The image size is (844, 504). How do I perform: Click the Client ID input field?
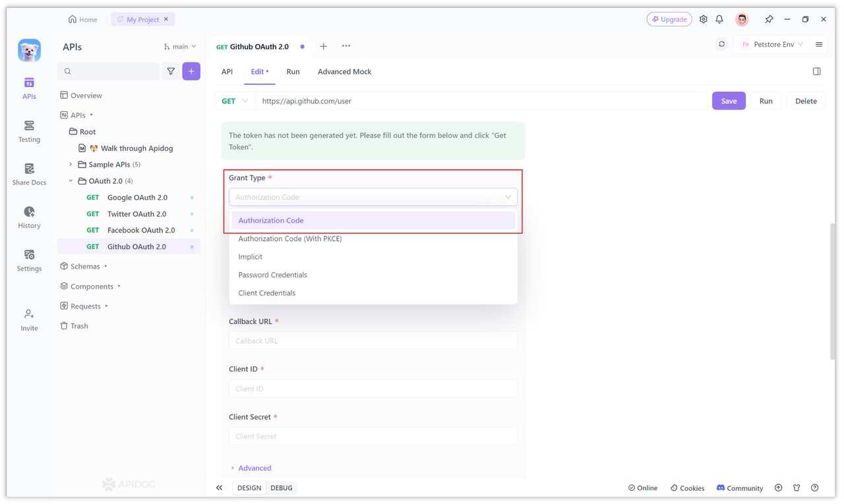pos(373,389)
